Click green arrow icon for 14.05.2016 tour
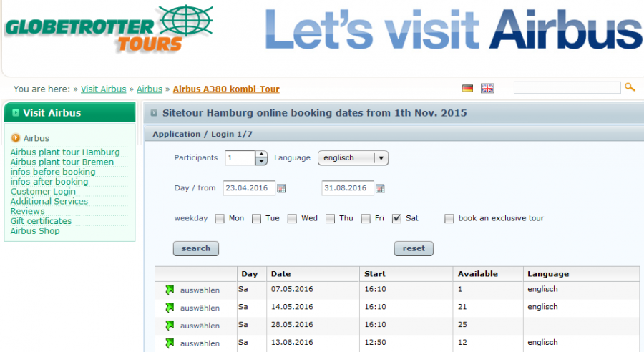644x352 pixels. [x=170, y=308]
